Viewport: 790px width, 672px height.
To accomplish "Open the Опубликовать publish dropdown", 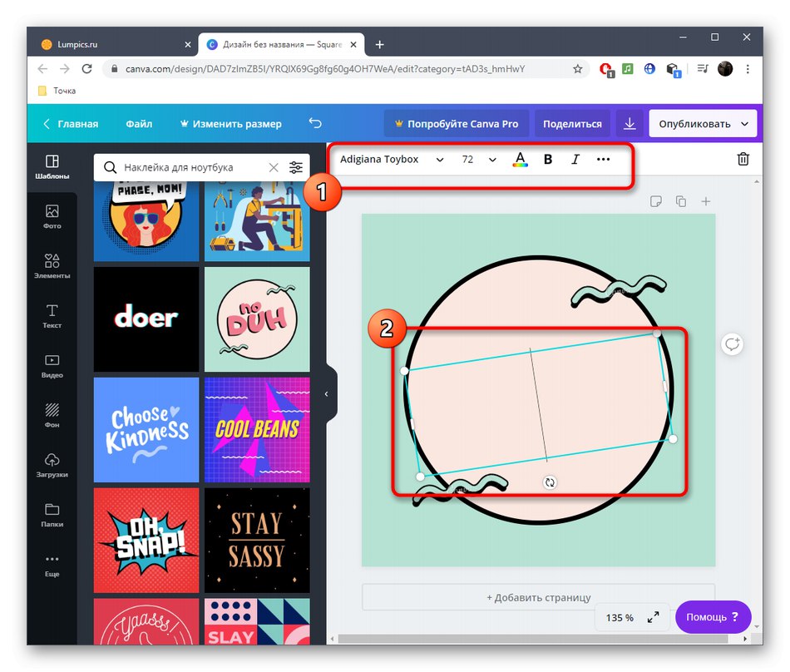I will (703, 124).
